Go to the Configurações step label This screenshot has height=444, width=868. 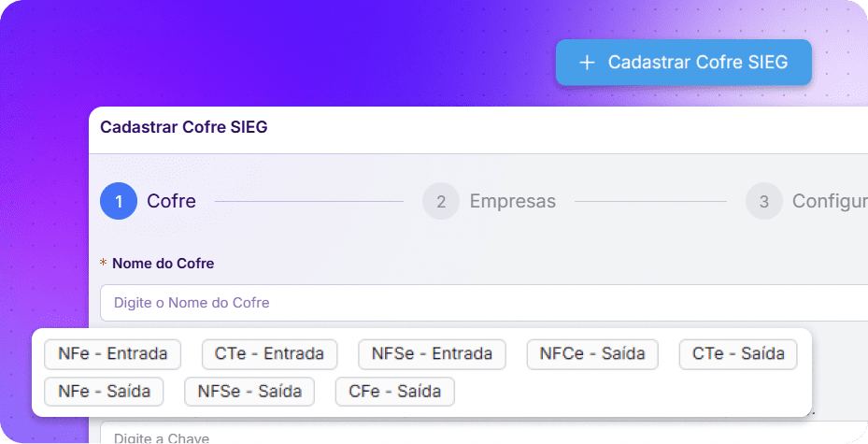point(830,201)
